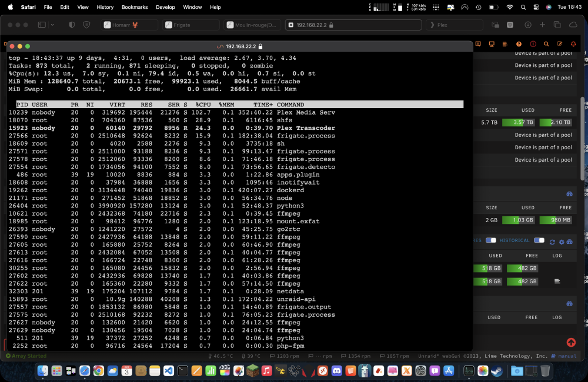The width and height of the screenshot is (588, 382).
Task: Open the Music app from the Dock
Action: tap(266, 371)
